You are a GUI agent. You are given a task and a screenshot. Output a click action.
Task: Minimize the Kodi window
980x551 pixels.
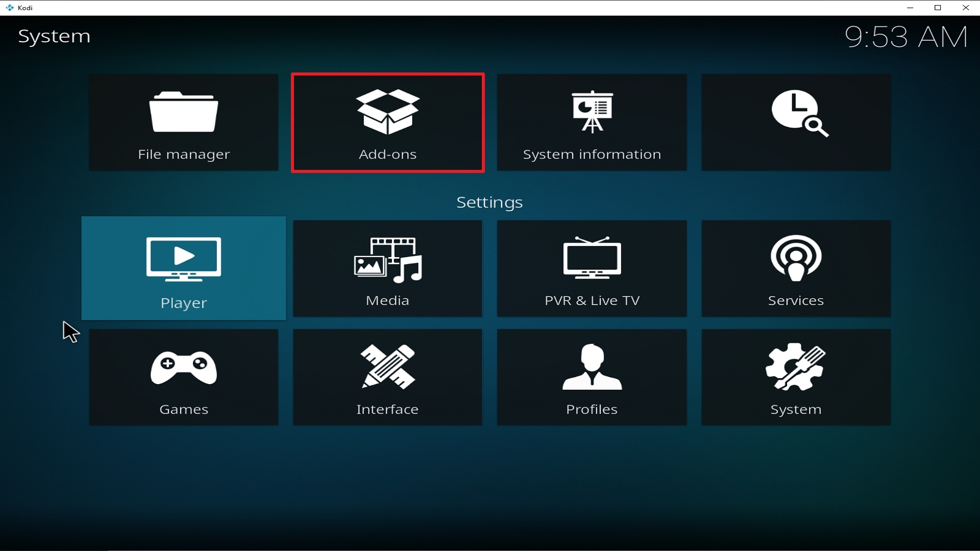(x=910, y=8)
